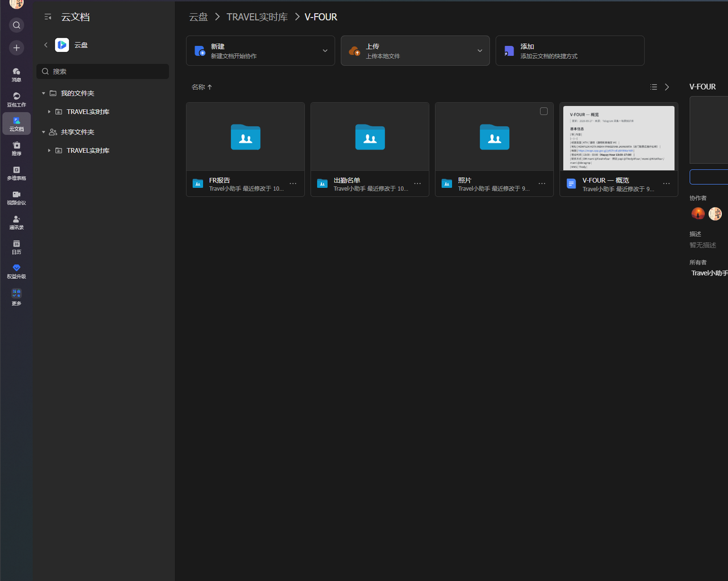Click the 搜索 search field
This screenshot has width=728, height=581.
[103, 72]
